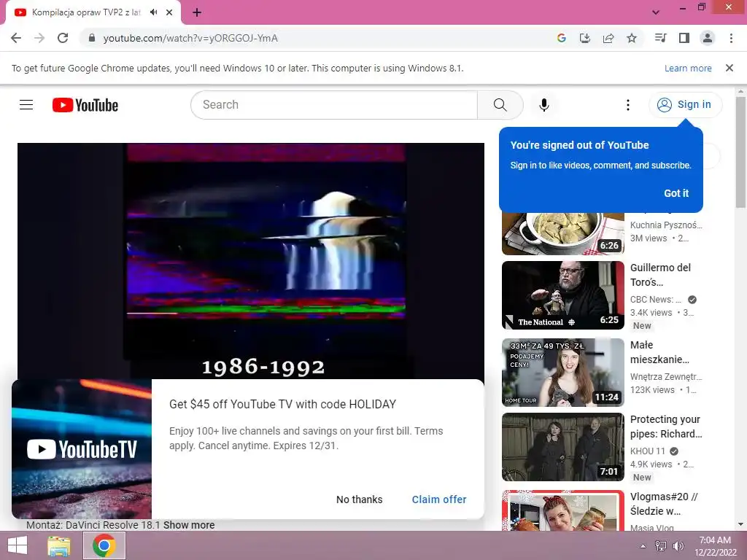Click Małe mieszkanie video title
The image size is (747, 560).
point(659,352)
